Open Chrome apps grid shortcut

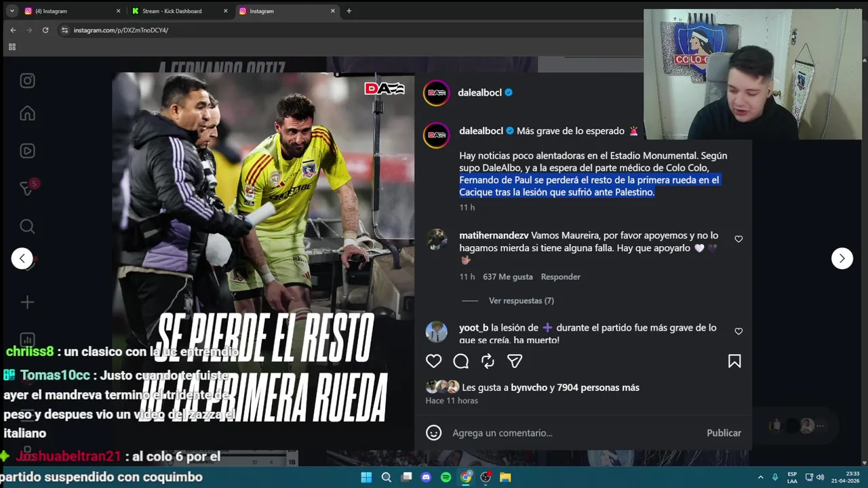(x=12, y=47)
